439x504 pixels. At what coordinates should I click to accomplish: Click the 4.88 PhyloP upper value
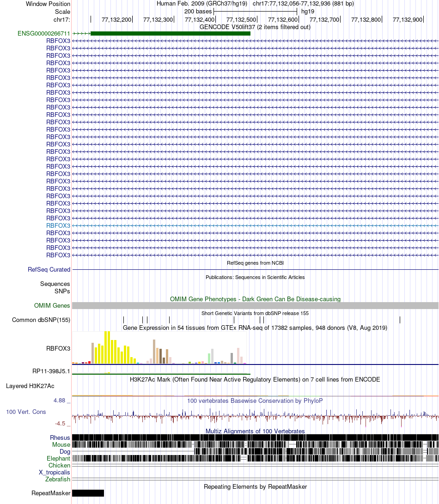tap(59, 401)
